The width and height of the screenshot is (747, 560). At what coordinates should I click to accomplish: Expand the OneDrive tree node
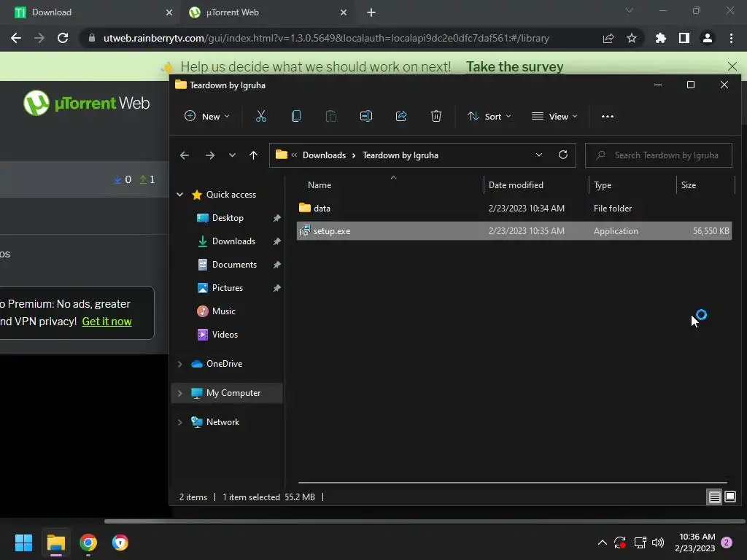(x=180, y=364)
